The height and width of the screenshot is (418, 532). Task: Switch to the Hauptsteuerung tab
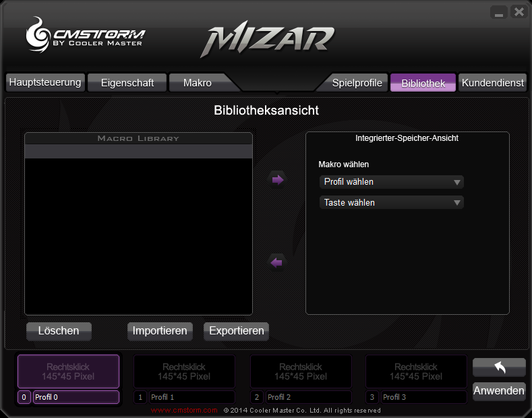[x=45, y=82]
